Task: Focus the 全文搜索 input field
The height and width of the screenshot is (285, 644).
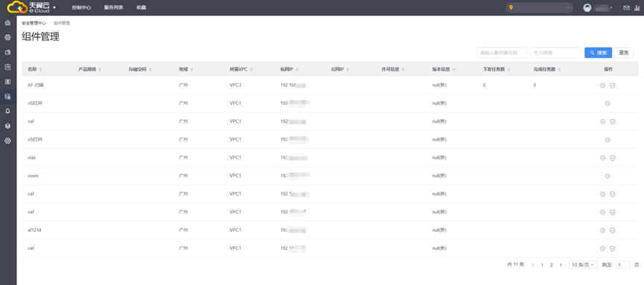Action: click(x=556, y=53)
